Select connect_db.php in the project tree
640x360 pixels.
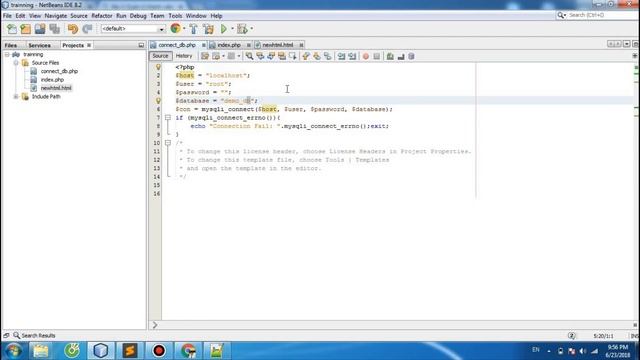(59, 71)
